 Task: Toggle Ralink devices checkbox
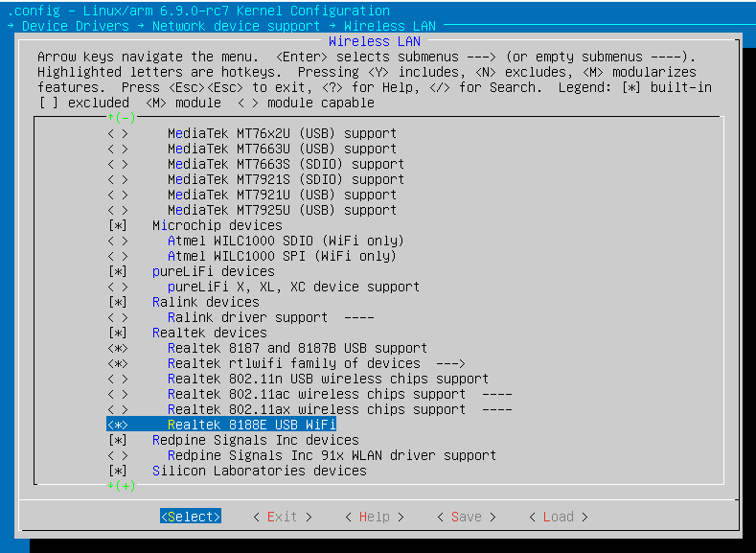pos(118,302)
